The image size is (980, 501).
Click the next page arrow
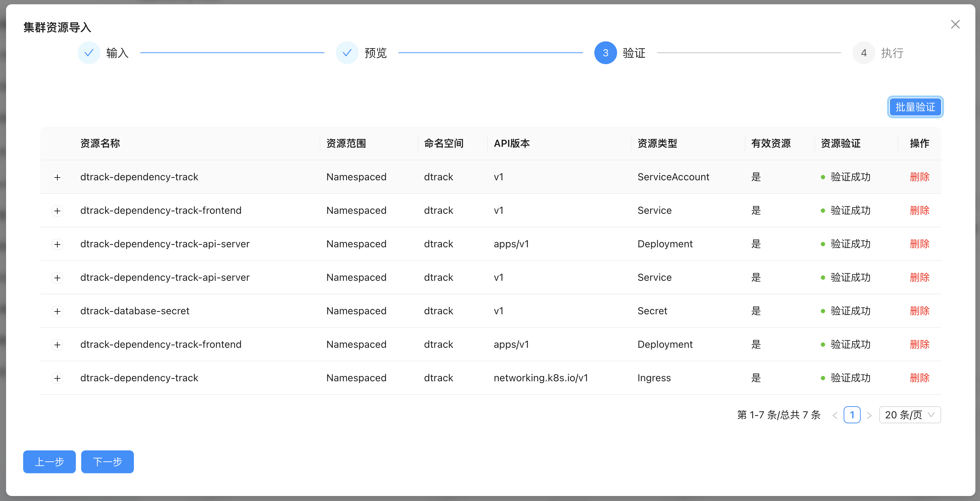[869, 415]
